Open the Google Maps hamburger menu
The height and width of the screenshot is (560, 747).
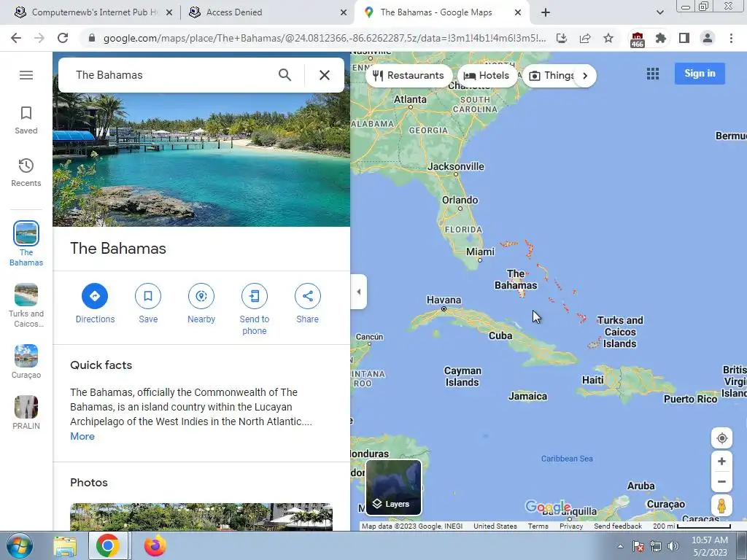26,75
